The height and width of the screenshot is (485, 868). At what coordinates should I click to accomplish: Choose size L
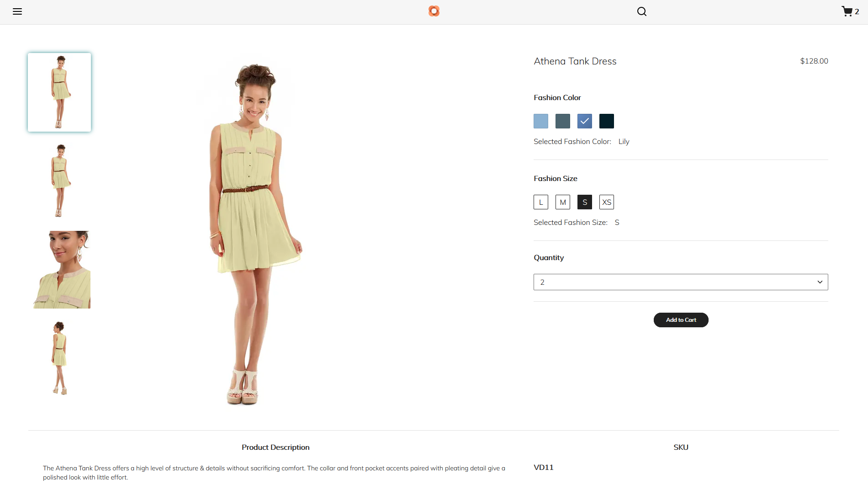(541, 202)
